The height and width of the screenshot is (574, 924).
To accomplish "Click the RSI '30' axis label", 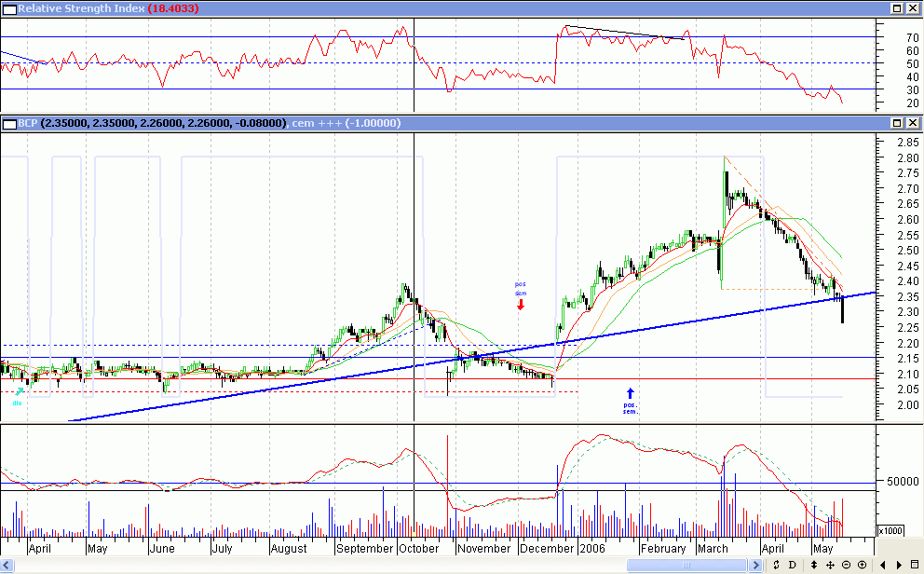I will 913,90.
